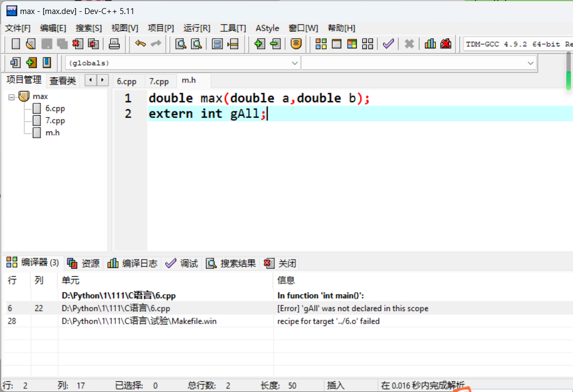Screen dimensions: 573x392
Task: Collapse the max project tree node
Action: click(11, 97)
